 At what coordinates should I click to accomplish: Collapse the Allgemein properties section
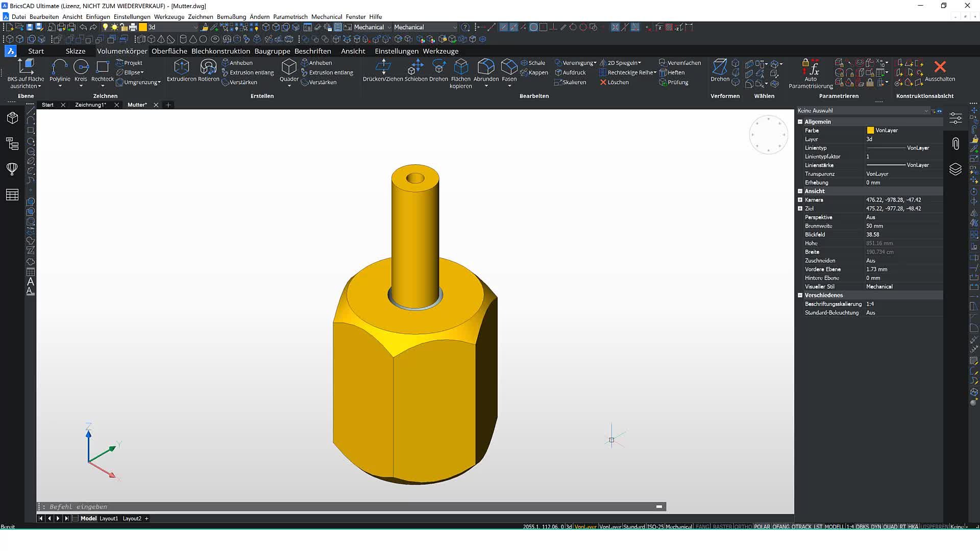[x=800, y=122]
